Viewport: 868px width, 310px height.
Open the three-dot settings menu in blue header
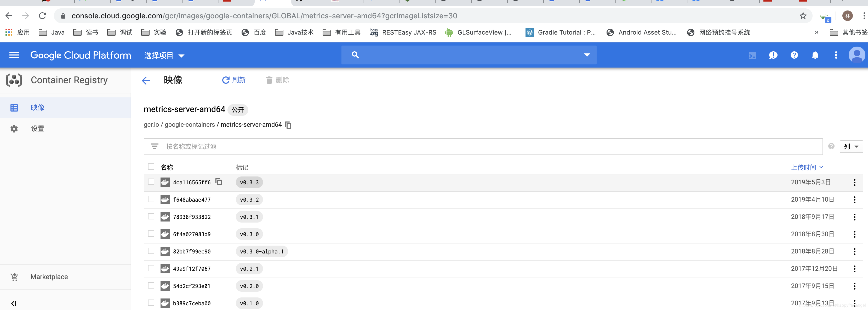(x=836, y=55)
